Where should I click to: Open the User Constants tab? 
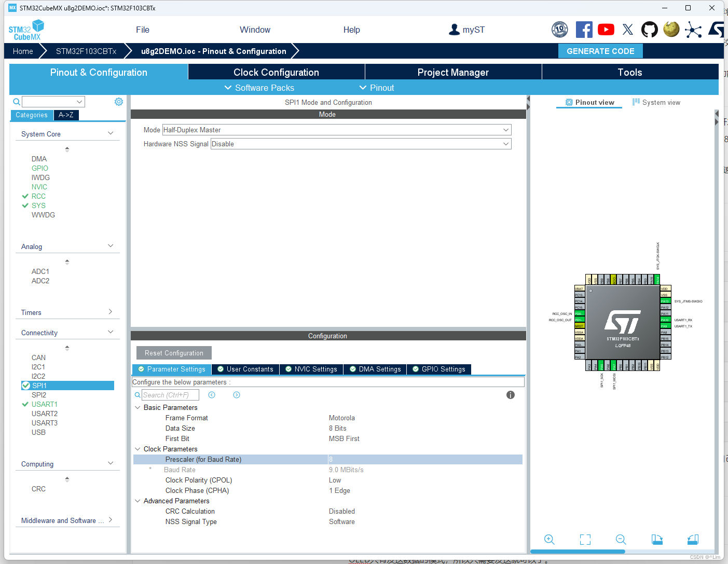(245, 369)
